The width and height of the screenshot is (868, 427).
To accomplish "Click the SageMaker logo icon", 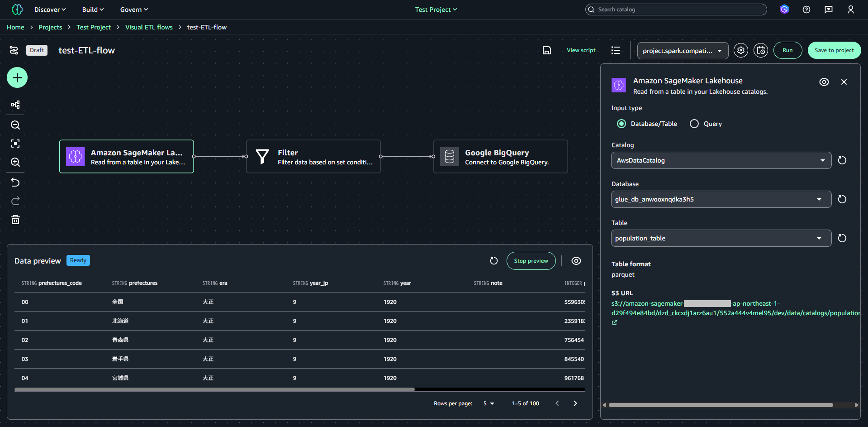I will [17, 10].
